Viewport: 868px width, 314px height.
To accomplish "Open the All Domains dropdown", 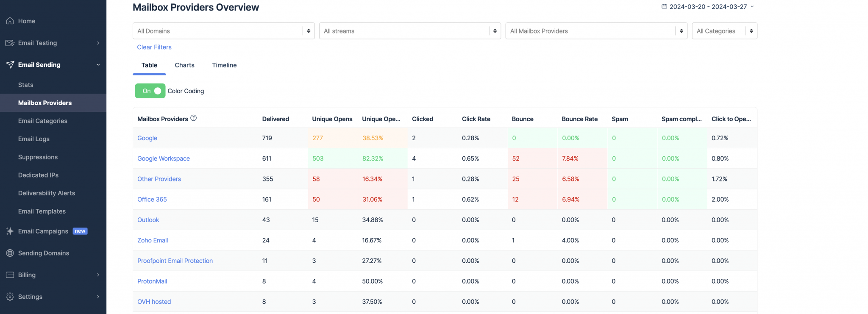I will (223, 31).
